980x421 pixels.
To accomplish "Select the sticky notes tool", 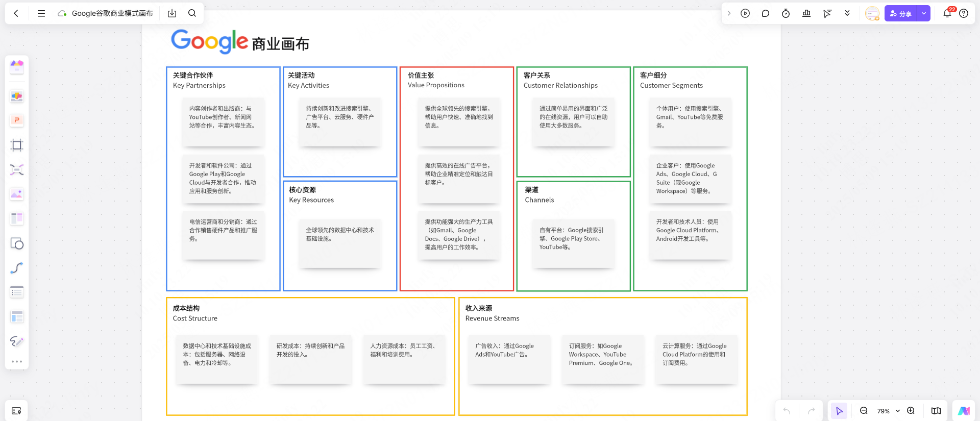I will (17, 96).
